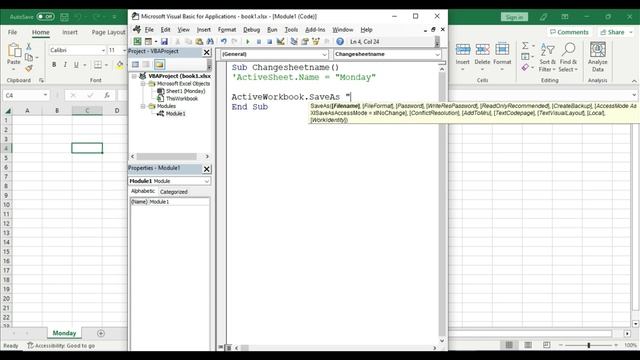Open the Debug menu

[x=251, y=30]
